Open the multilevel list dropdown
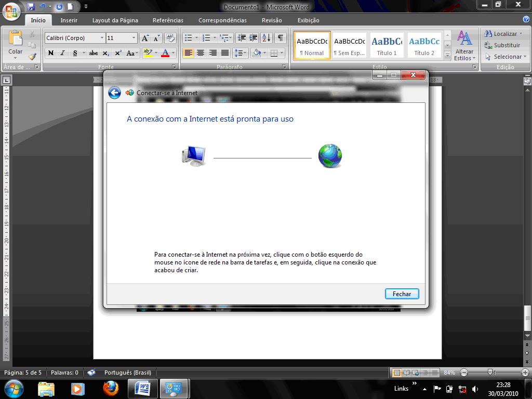 tap(225, 38)
